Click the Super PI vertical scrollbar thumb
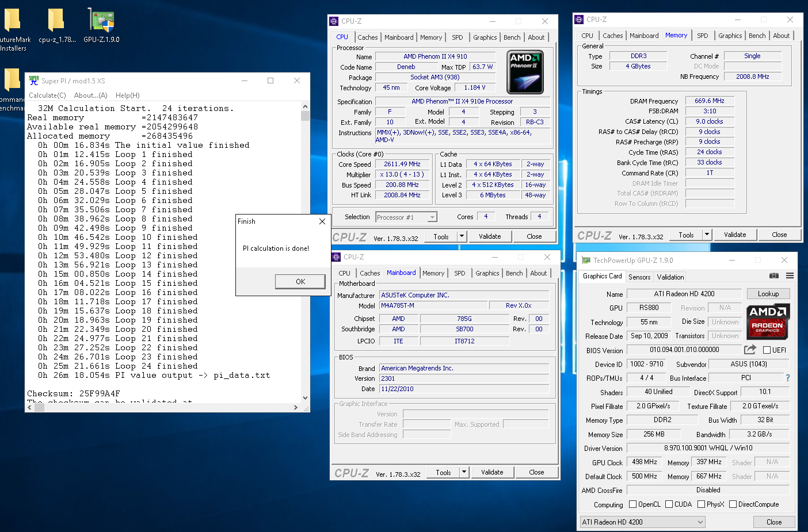 tap(305, 116)
